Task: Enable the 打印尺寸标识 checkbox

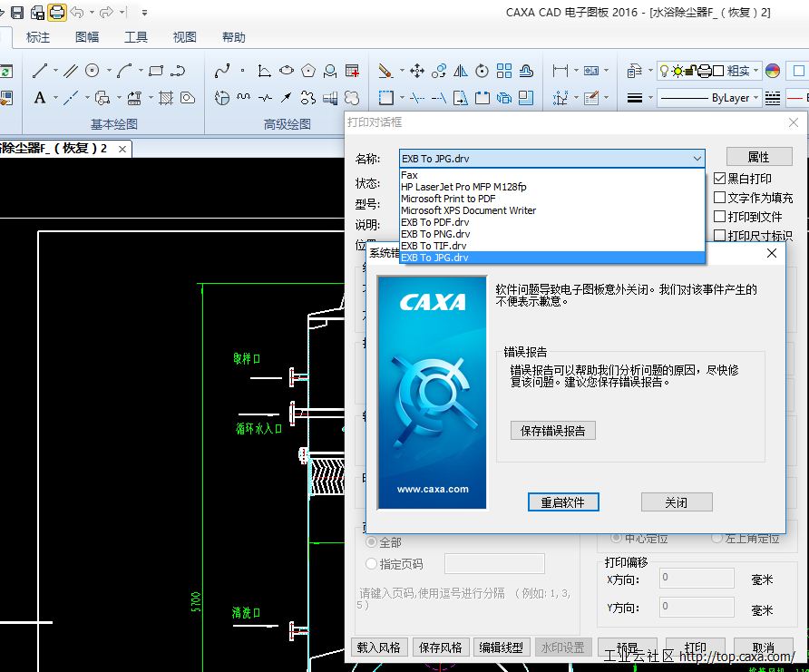Action: coord(720,236)
